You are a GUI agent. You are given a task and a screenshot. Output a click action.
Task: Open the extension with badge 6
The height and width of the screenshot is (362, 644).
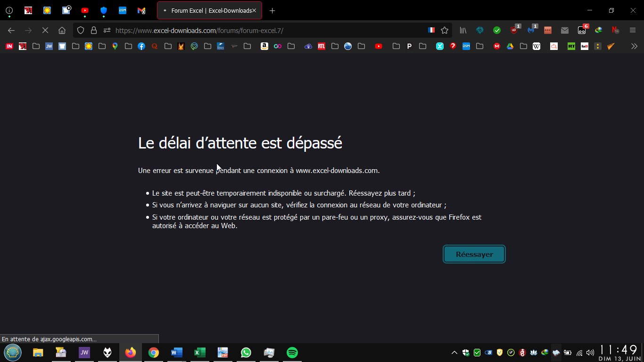pos(582,30)
